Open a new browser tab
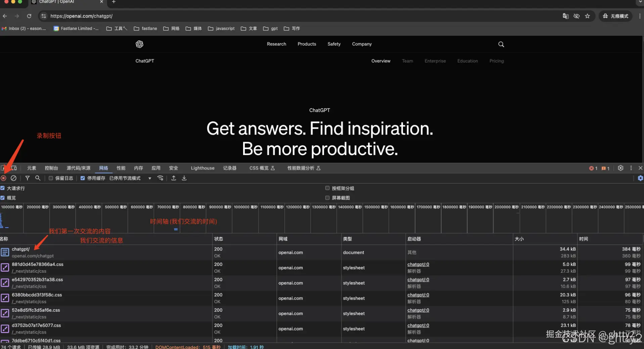 (x=114, y=2)
